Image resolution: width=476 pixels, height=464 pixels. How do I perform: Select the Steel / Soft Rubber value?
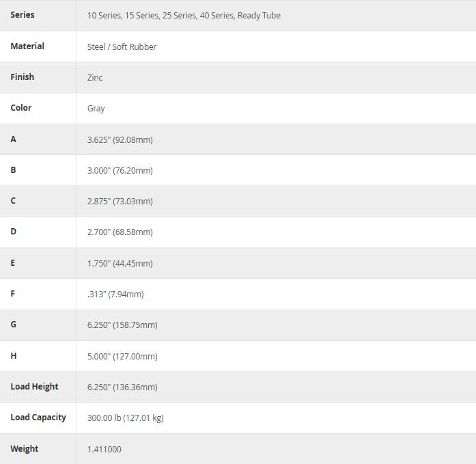coord(122,47)
